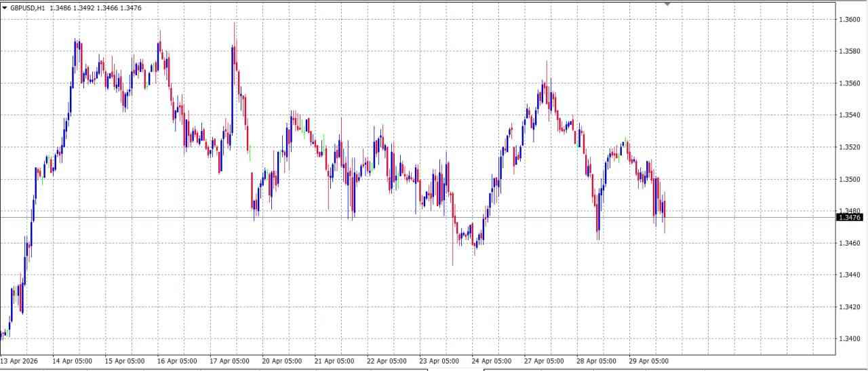Click the 16 Apr 05:00 time label
The width and height of the screenshot is (868, 371).
177,361
